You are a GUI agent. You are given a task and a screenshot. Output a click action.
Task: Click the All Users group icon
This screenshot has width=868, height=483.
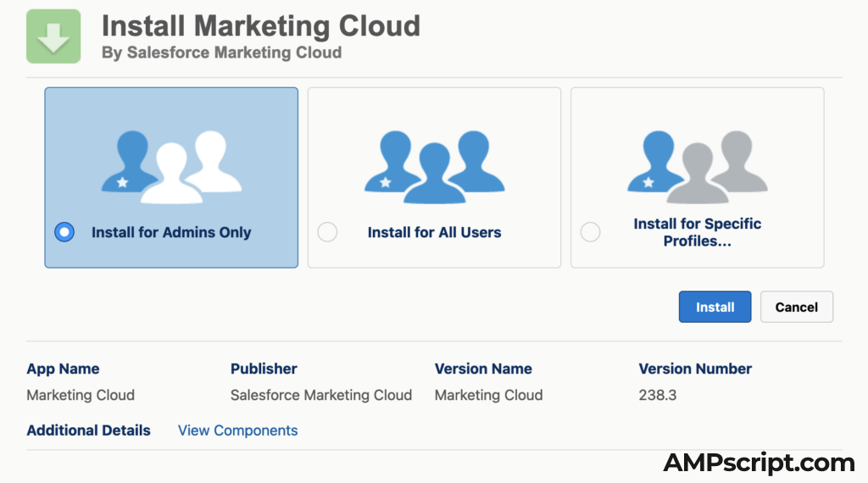coord(435,167)
